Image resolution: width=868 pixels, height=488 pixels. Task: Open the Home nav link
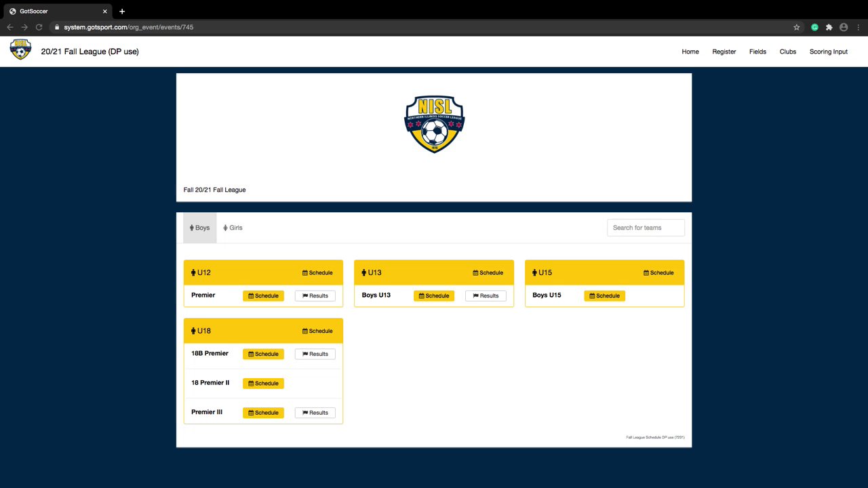(690, 52)
